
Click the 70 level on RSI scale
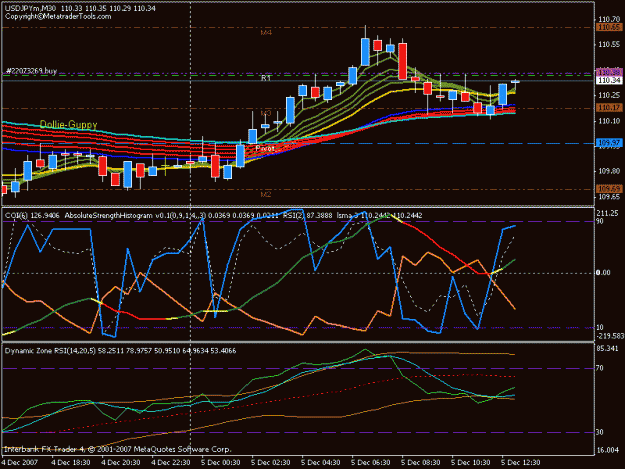pyautogui.click(x=600, y=368)
